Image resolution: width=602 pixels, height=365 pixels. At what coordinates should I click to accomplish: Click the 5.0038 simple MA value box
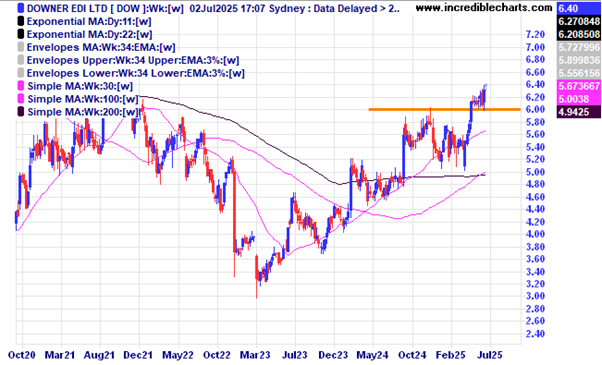pyautogui.click(x=579, y=99)
